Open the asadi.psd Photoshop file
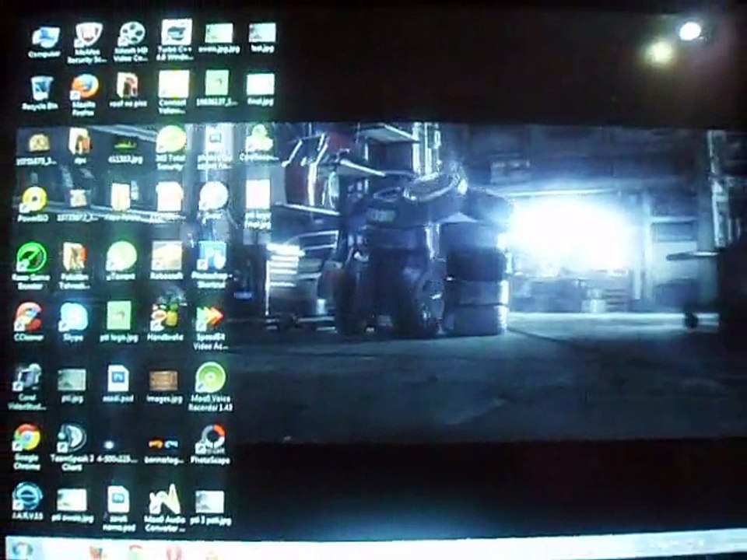Image resolution: width=747 pixels, height=560 pixels. tap(118, 383)
